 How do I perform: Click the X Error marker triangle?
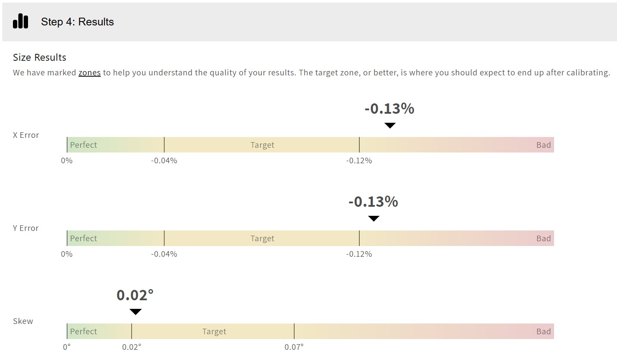(390, 125)
